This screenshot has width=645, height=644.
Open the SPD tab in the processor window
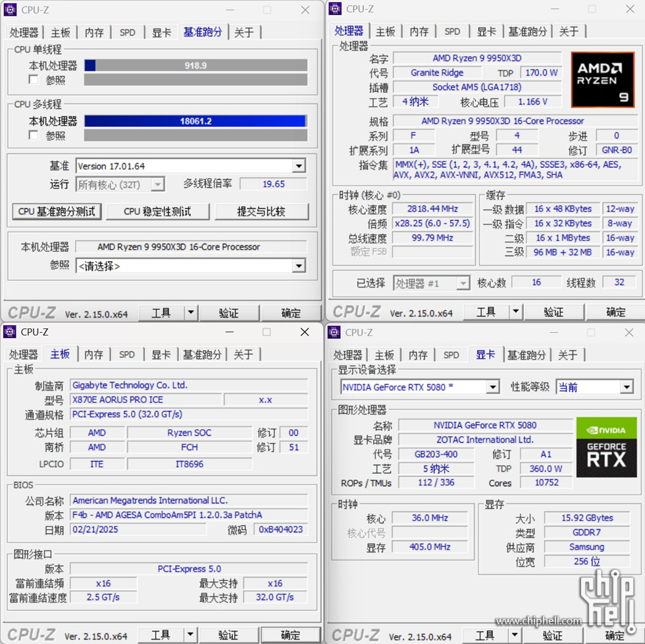(452, 32)
